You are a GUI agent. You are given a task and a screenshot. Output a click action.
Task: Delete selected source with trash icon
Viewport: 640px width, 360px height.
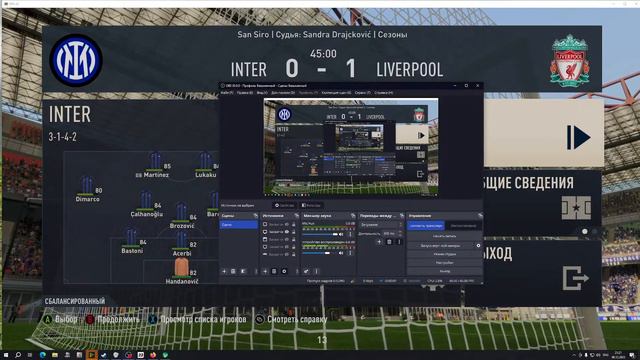tap(274, 271)
